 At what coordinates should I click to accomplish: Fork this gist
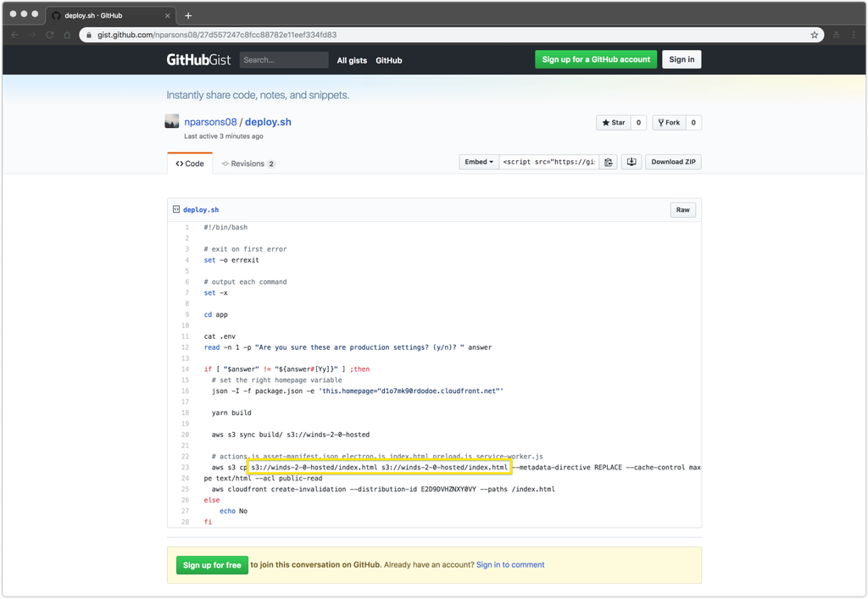coord(669,123)
